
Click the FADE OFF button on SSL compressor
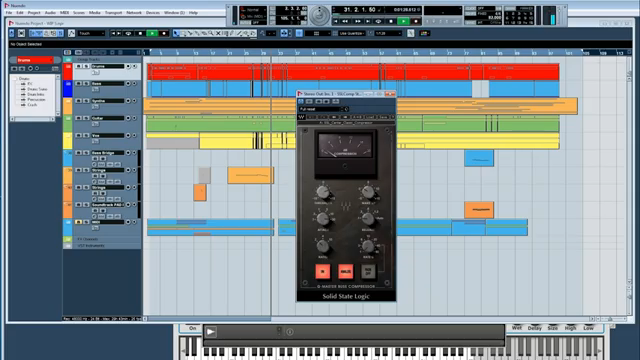pos(368,271)
